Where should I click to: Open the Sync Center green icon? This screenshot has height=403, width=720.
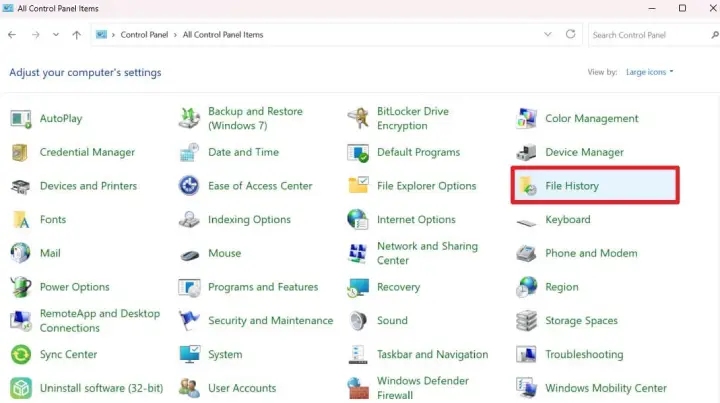coord(21,355)
